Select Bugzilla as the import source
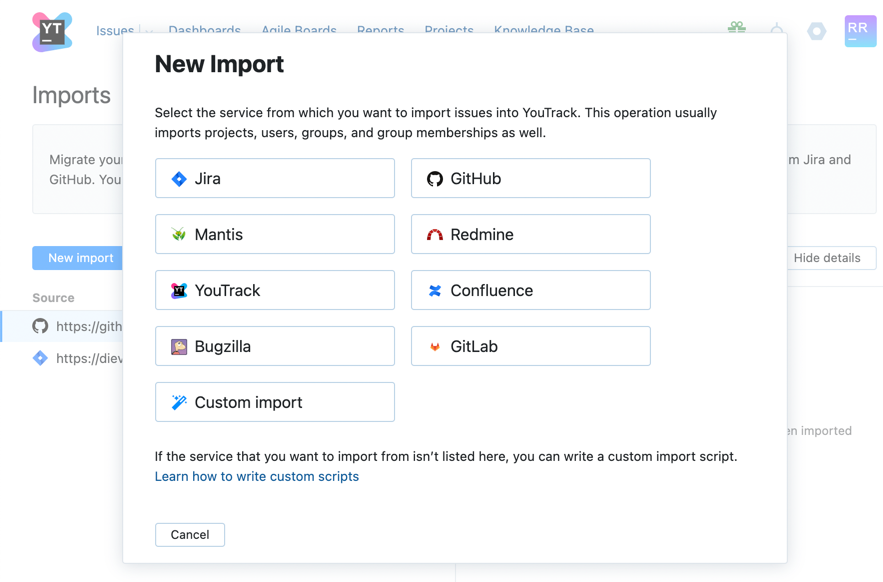The width and height of the screenshot is (883, 582). 275,346
